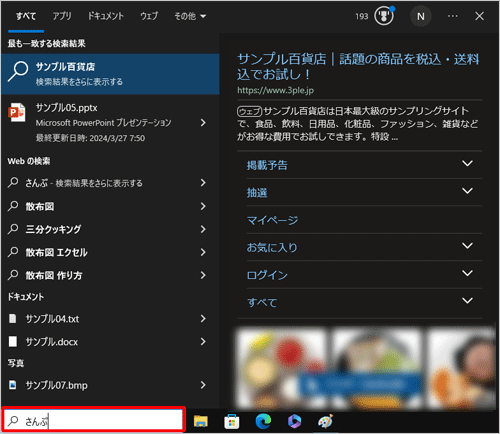Open Copilot from taskbar

coord(294,421)
